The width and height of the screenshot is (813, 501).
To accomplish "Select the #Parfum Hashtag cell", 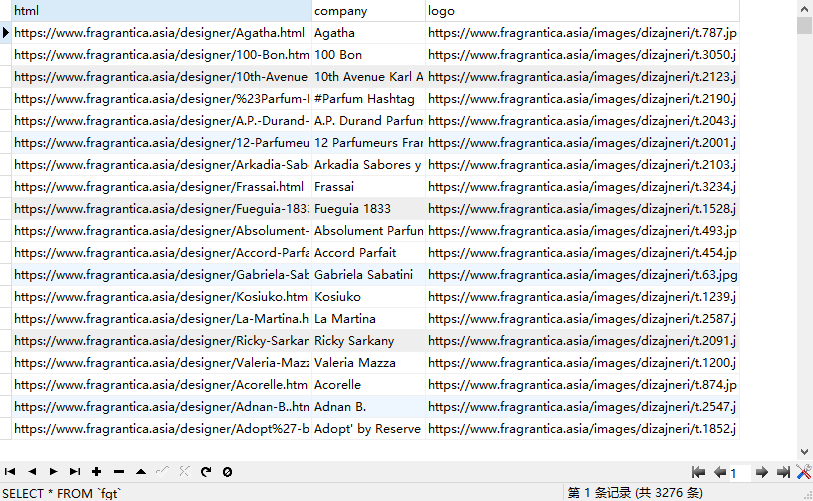I will point(368,99).
